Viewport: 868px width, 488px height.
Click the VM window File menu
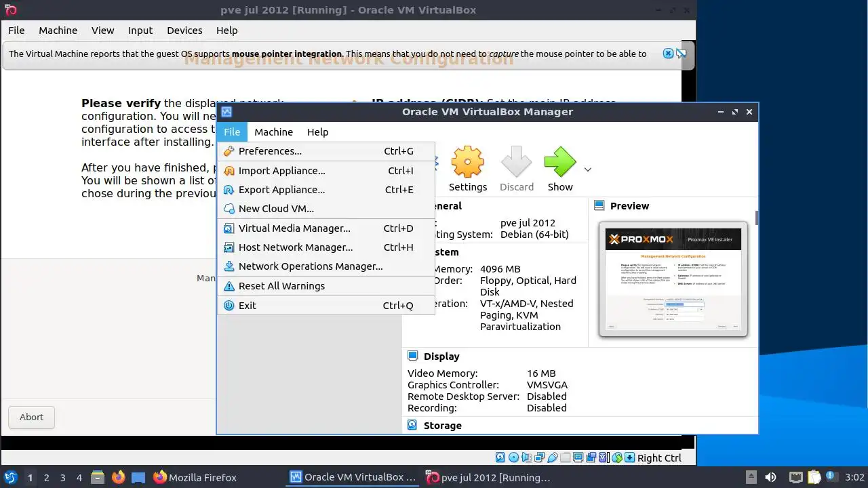[16, 30]
